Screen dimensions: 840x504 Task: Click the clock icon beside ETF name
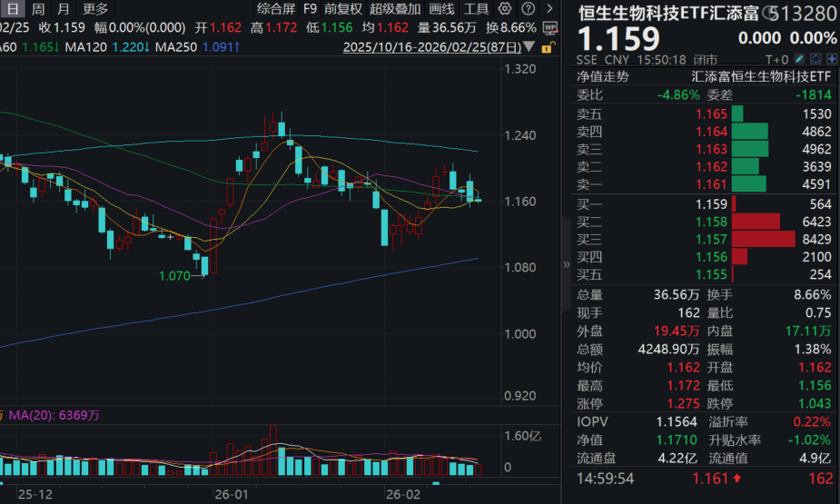[768, 13]
